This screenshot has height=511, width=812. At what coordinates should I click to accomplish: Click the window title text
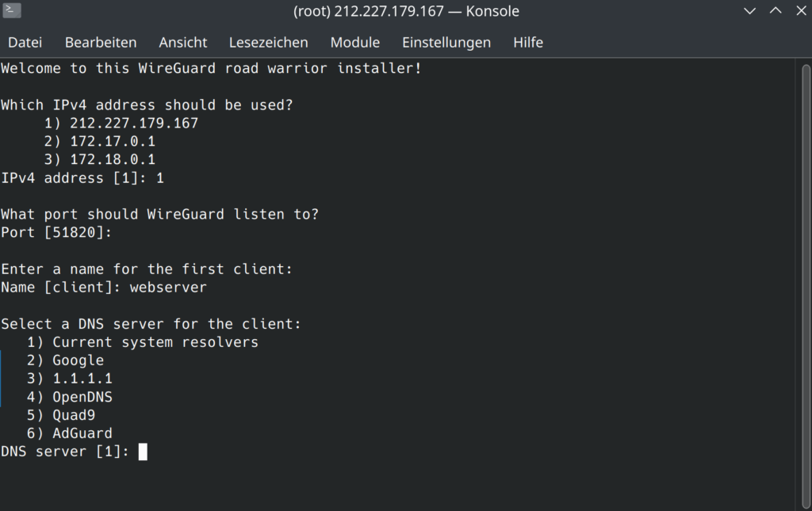(406, 11)
